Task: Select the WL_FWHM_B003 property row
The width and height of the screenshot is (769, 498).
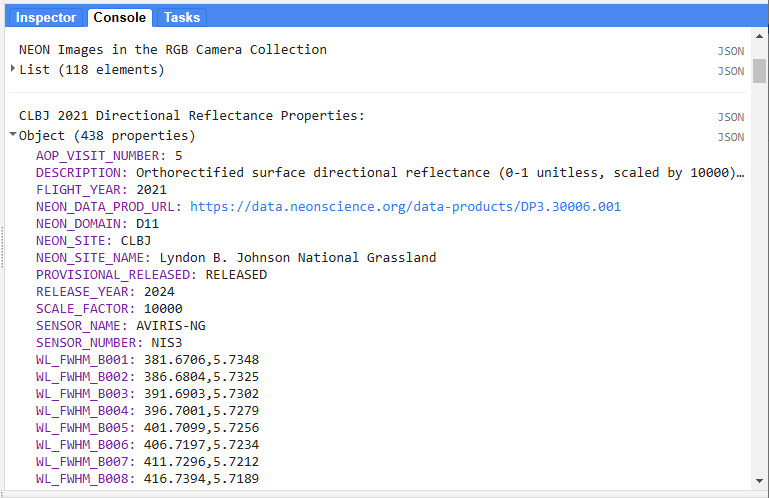Action: [147, 393]
